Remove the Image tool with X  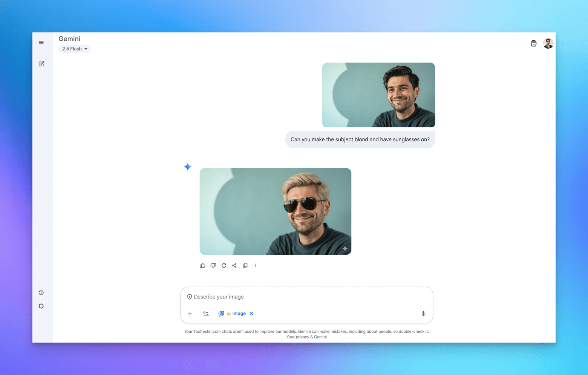[x=251, y=314]
